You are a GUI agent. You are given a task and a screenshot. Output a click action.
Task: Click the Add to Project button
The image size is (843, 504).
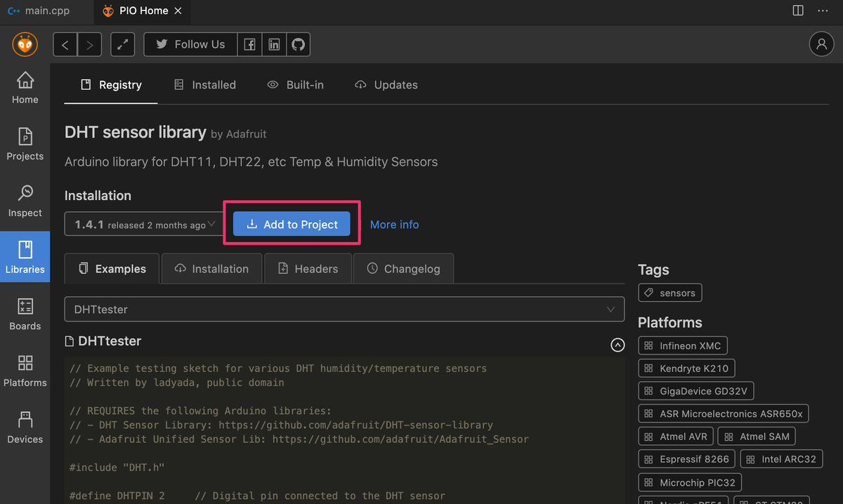[x=292, y=225]
